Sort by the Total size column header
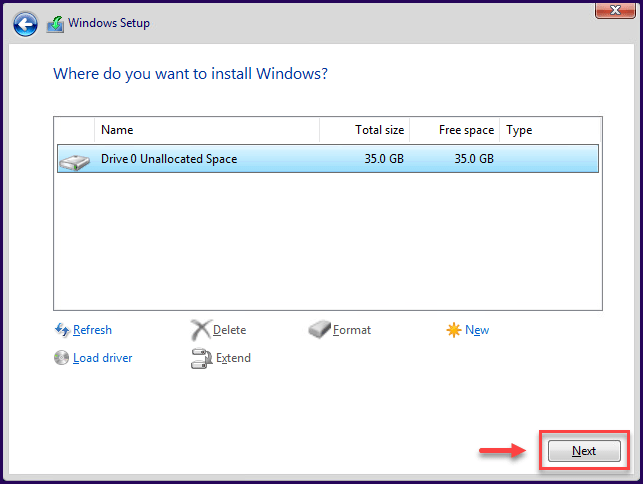This screenshot has width=643, height=484. click(365, 130)
